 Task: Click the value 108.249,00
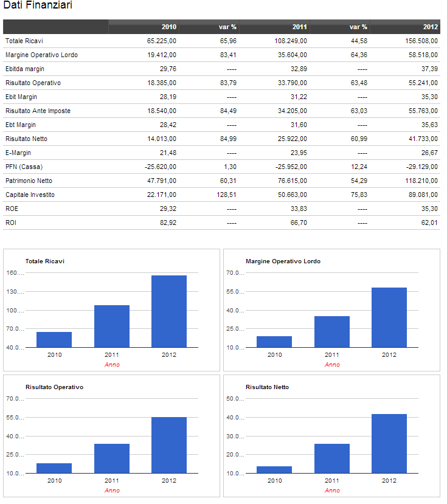pos(291,41)
